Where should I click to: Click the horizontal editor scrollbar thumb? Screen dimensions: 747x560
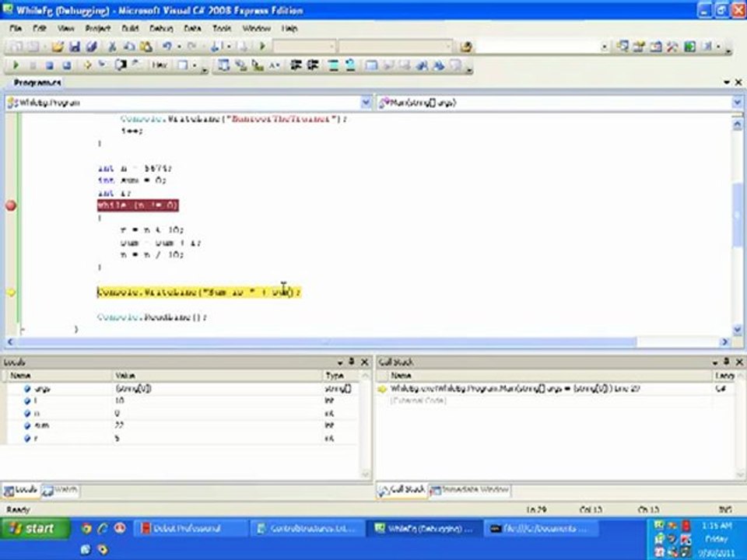tap(327, 342)
